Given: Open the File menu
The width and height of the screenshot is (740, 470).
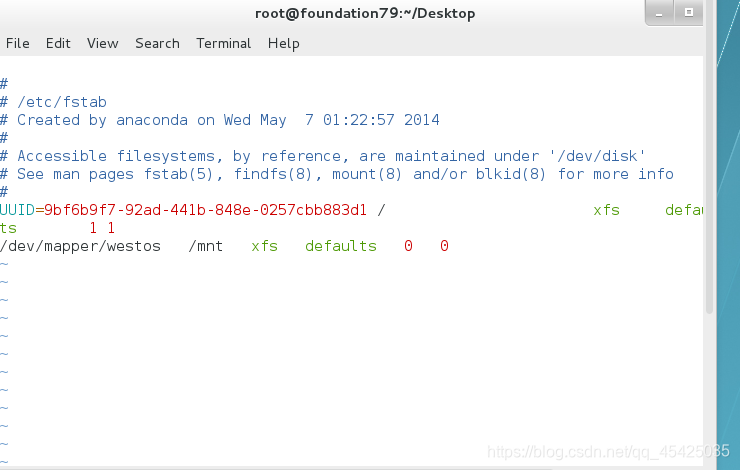Looking at the screenshot, I should 17,43.
